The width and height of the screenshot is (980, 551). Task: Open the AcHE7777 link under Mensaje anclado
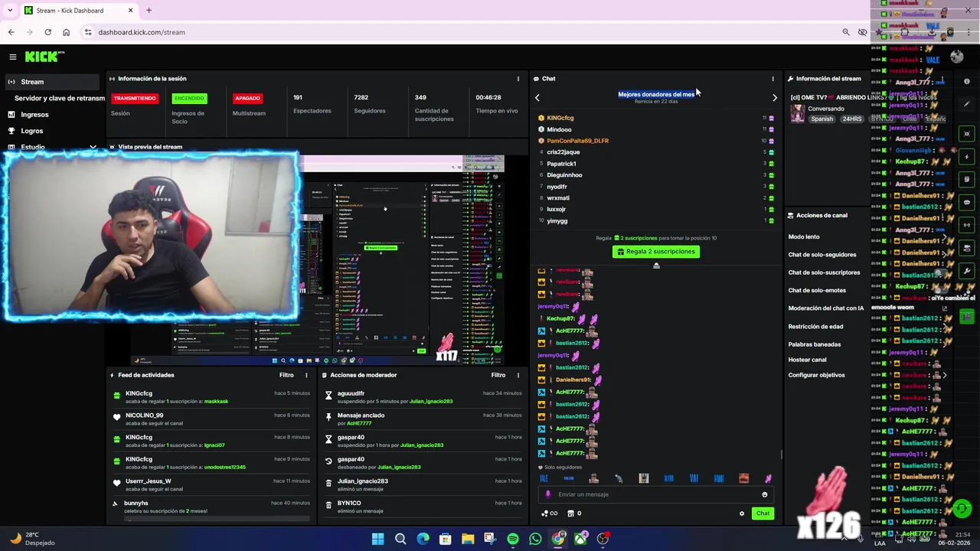pyautogui.click(x=359, y=423)
